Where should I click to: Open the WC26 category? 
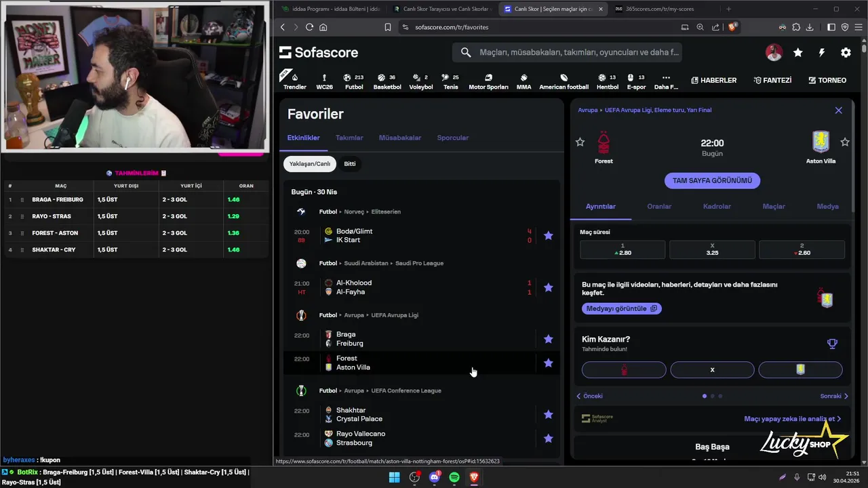[324, 81]
